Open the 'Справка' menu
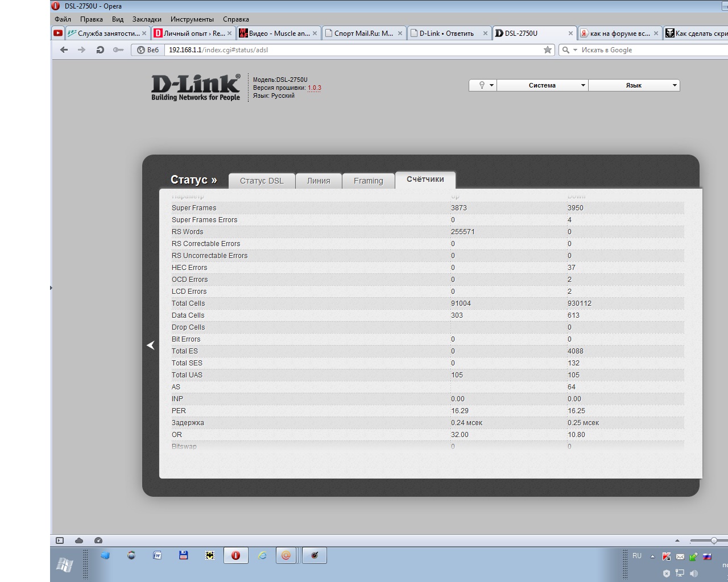This screenshot has width=728, height=582. 236,19
